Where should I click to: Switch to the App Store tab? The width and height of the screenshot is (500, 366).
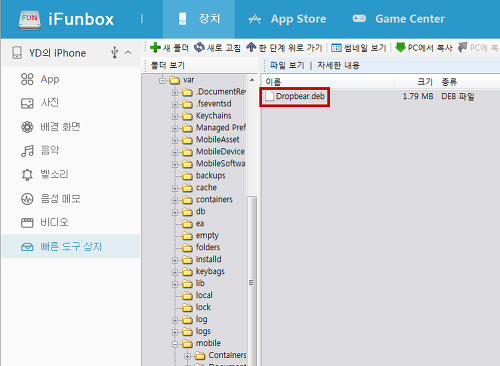point(287,19)
